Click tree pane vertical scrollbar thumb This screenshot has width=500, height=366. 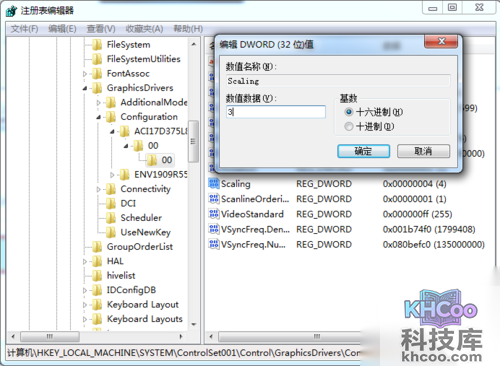point(193,141)
